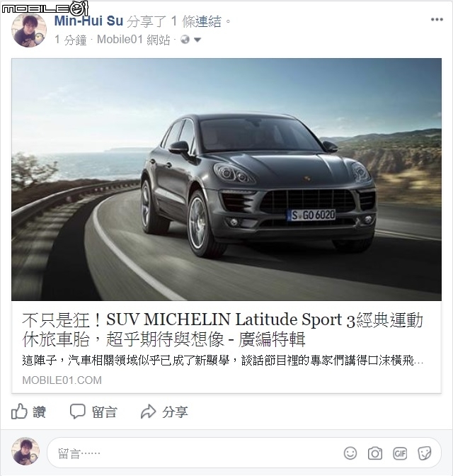Open the emoji picker smiley icon
The image size is (453, 476).
(350, 453)
